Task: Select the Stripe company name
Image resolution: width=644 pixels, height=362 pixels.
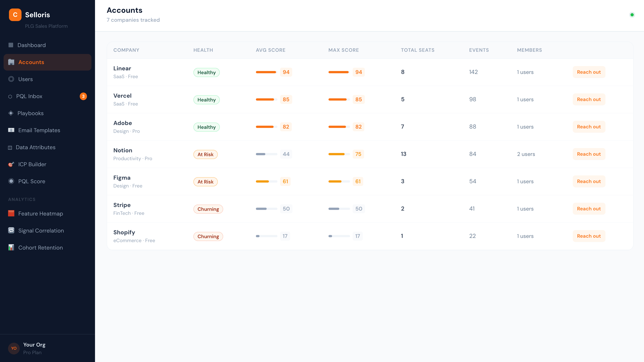Action: [x=122, y=205]
